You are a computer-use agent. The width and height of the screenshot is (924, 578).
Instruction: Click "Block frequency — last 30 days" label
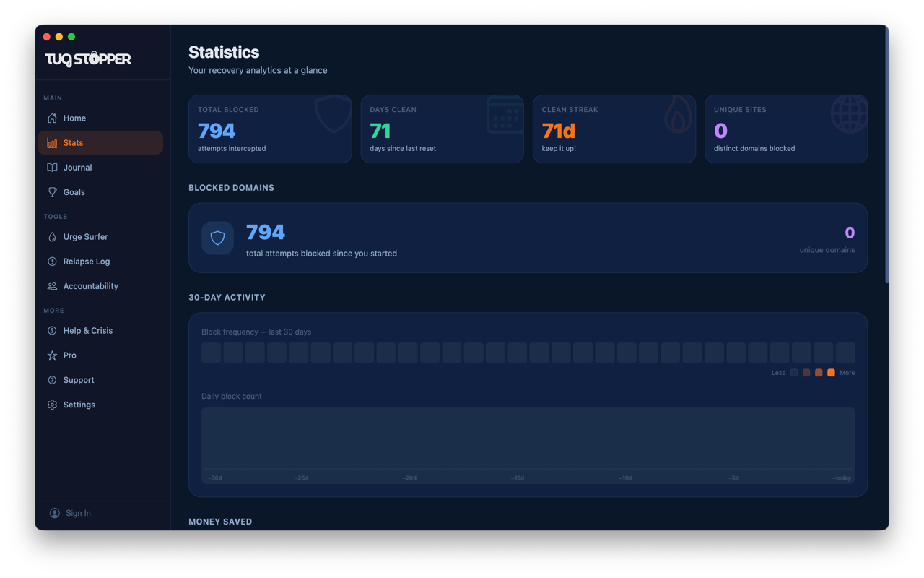[x=256, y=332]
